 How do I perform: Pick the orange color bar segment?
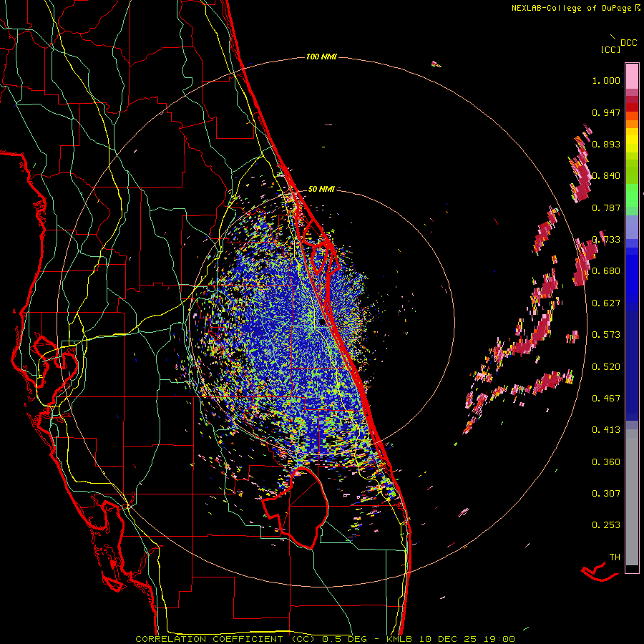coord(632,124)
